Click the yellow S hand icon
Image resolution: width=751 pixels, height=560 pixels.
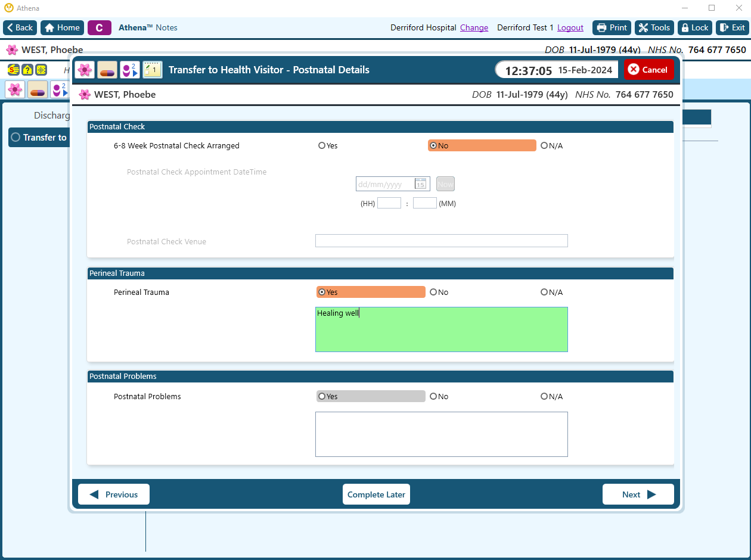click(13, 70)
